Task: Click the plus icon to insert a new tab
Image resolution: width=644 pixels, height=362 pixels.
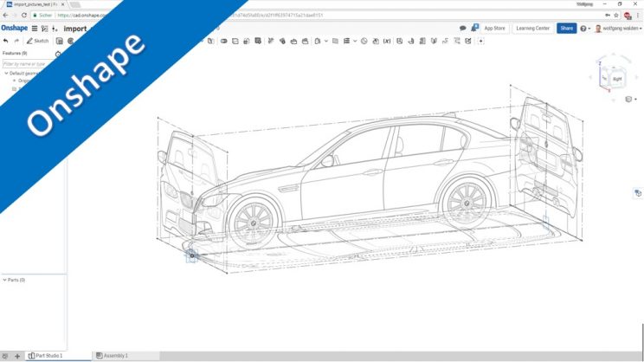Action: [17, 356]
